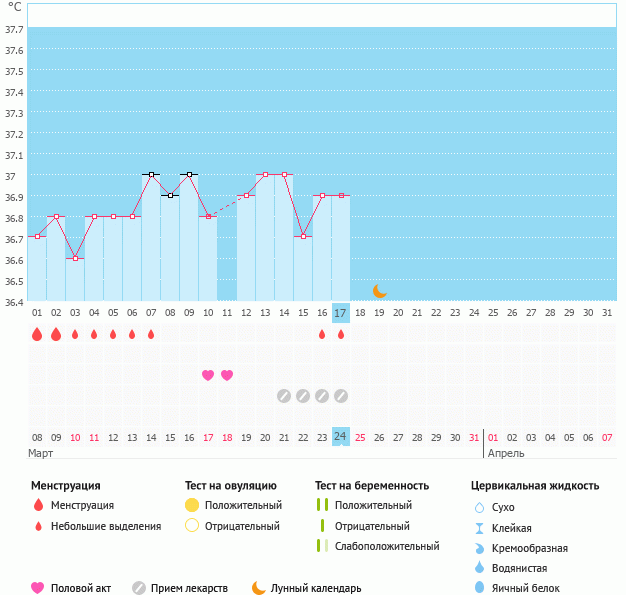Click the pink heart on cycle day 10
Viewport: 626px width, 595px height.
click(208, 375)
